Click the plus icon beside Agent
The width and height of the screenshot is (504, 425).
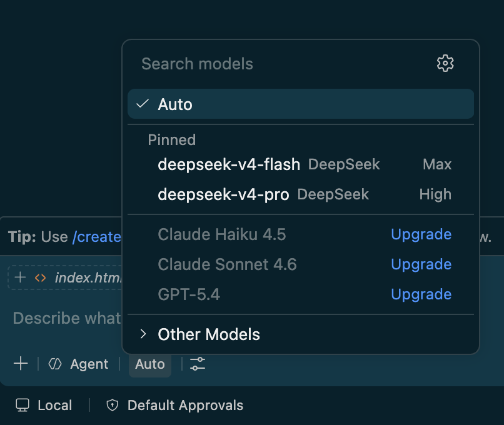point(21,364)
